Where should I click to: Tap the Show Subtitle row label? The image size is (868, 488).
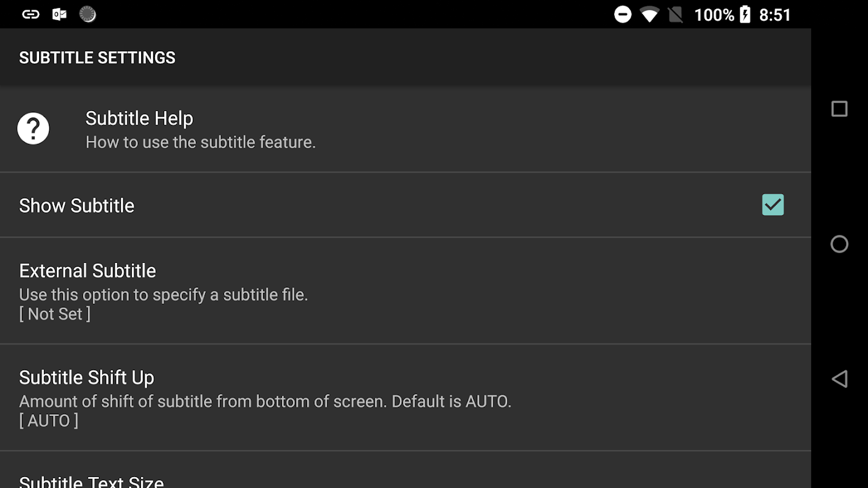tap(77, 206)
